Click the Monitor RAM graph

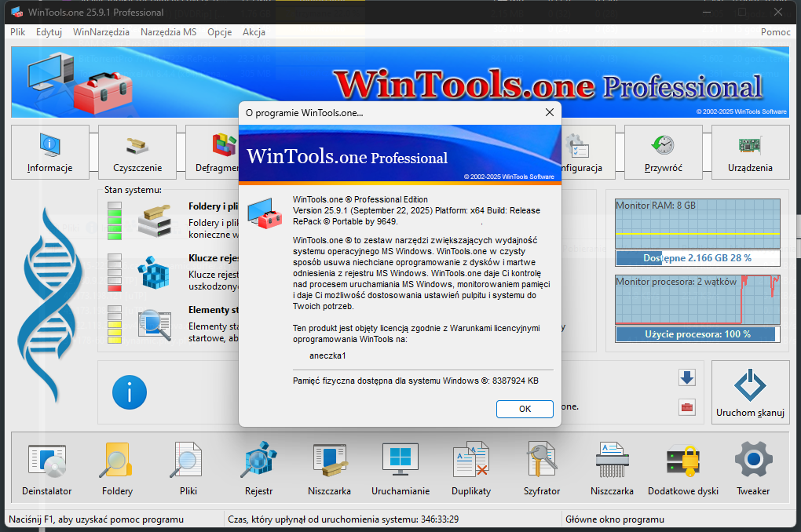pos(697,223)
